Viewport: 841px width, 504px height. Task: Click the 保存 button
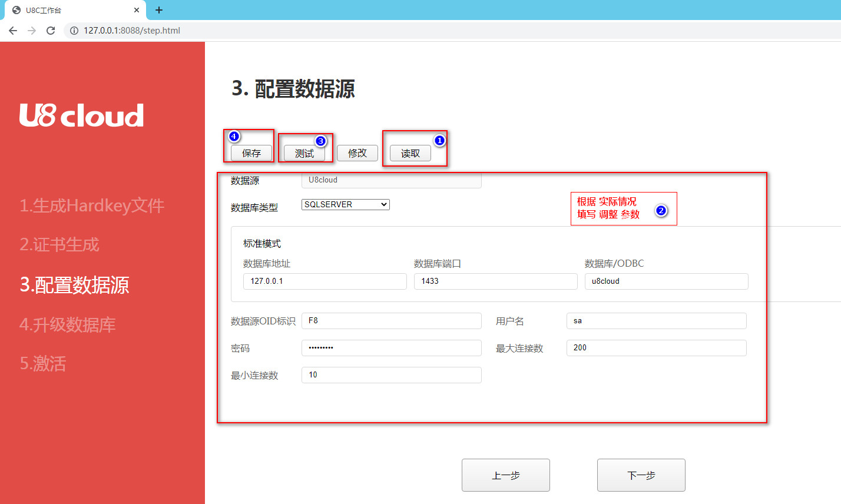coord(251,153)
